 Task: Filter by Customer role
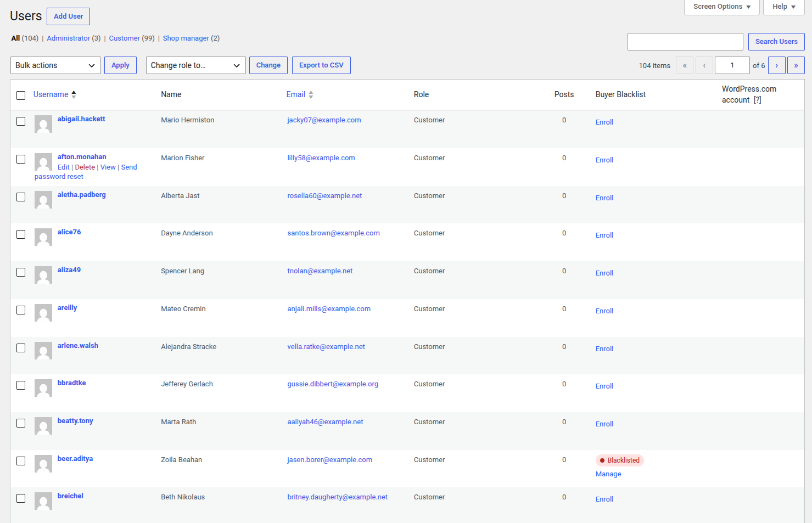(124, 38)
